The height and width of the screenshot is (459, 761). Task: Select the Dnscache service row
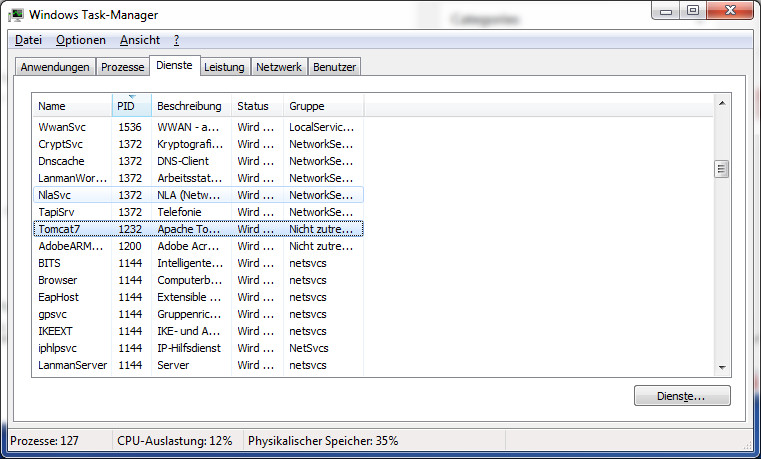[x=198, y=161]
